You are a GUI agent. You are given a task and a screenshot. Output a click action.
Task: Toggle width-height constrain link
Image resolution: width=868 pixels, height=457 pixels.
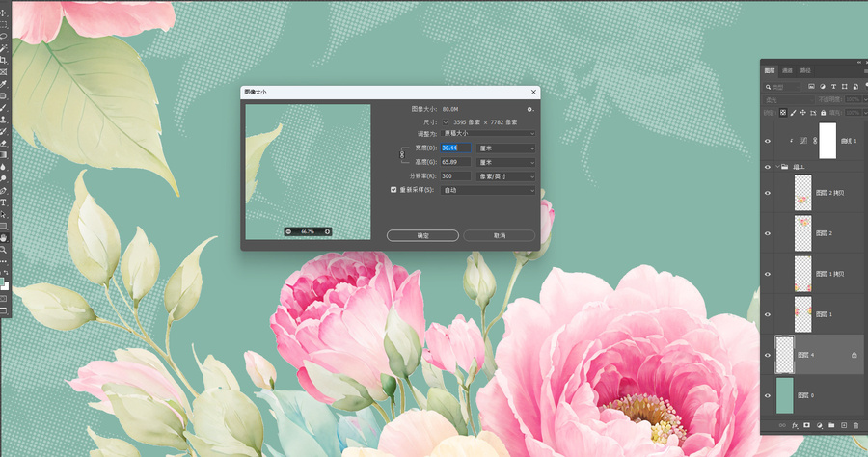pos(402,155)
